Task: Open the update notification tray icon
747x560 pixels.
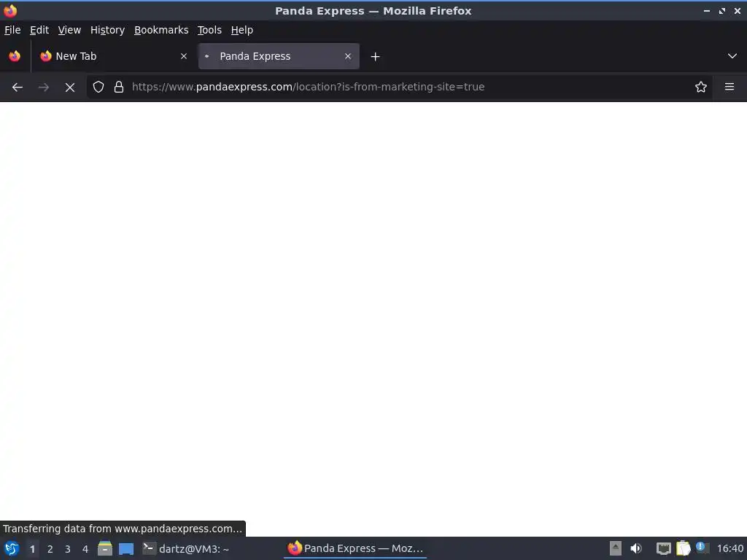Action: click(702, 548)
